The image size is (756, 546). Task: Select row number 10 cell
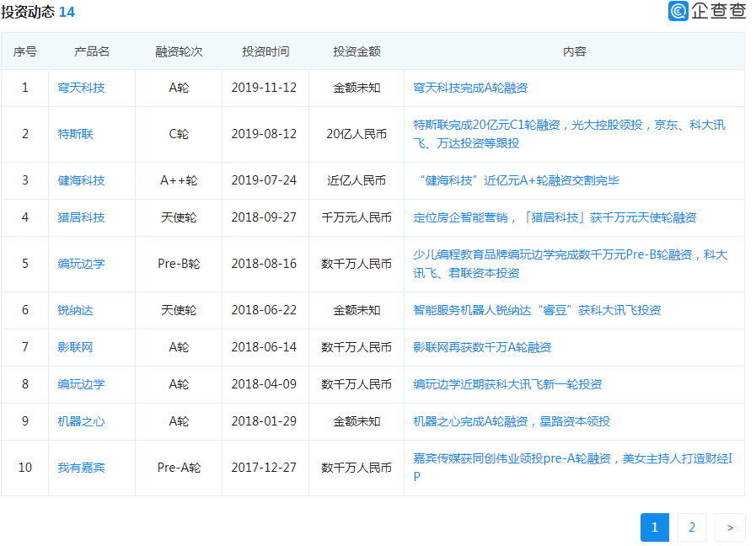[x=25, y=468]
